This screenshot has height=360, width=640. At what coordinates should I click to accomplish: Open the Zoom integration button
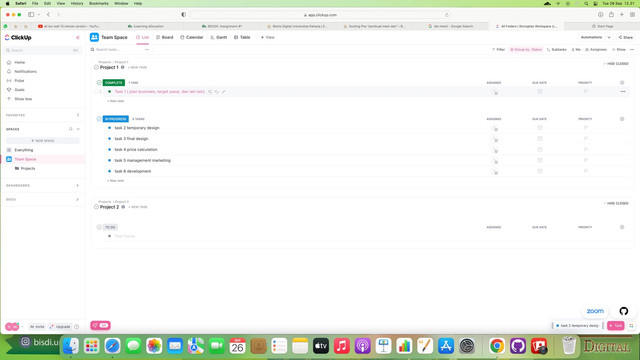pyautogui.click(x=595, y=311)
